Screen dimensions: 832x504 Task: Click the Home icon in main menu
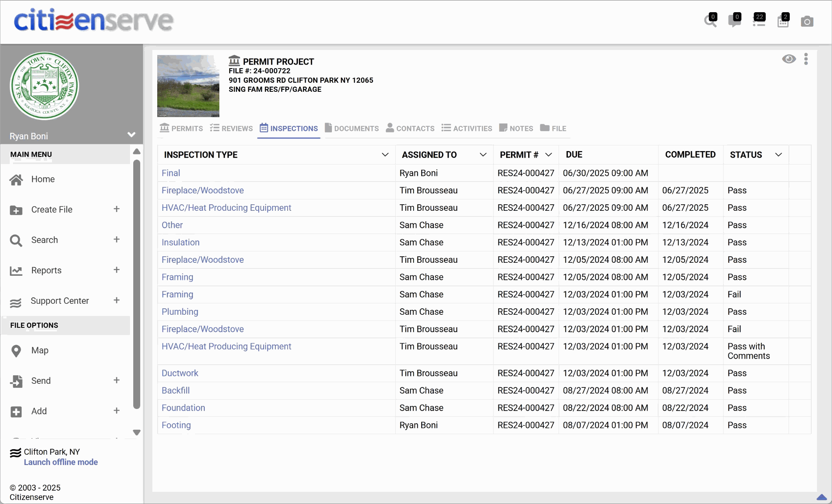16,180
